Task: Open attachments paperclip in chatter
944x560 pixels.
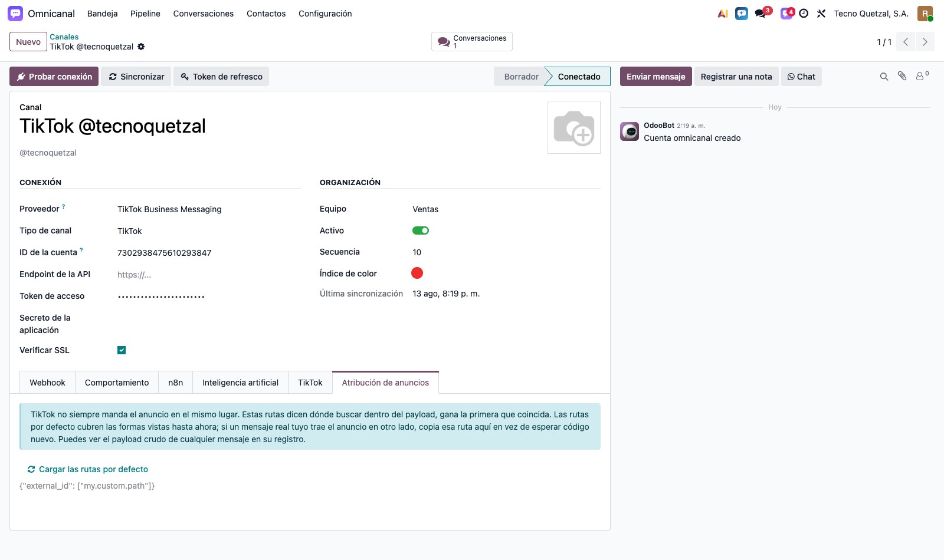Action: (x=902, y=76)
